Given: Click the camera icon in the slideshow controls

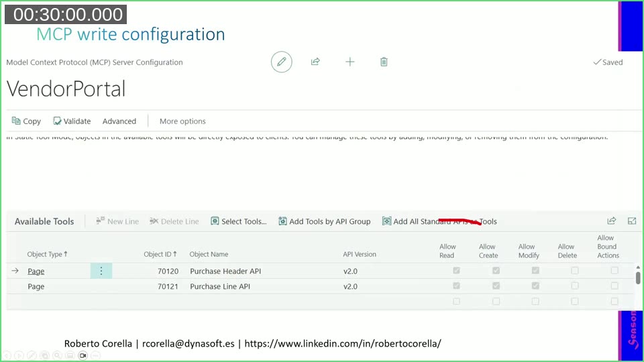Looking at the screenshot, I should 83,355.
